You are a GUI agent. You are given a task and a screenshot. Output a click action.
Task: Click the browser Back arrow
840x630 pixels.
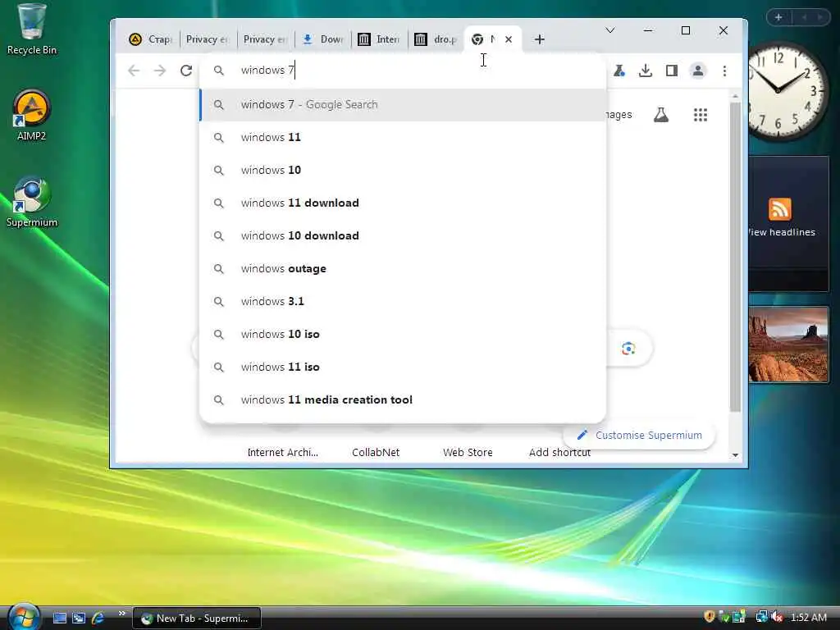(x=134, y=71)
